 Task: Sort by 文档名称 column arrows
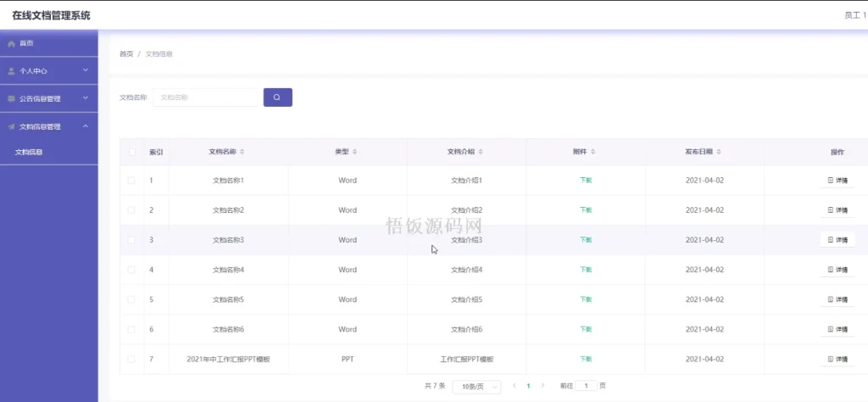click(242, 152)
